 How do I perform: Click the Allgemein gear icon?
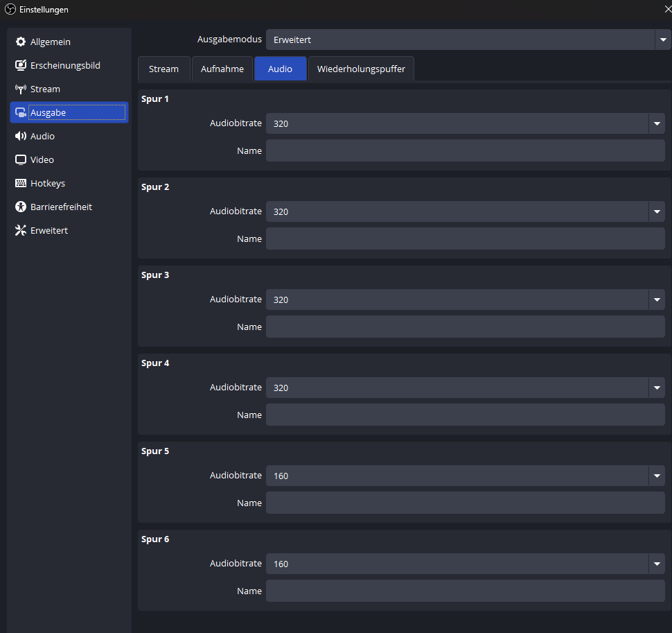point(21,42)
